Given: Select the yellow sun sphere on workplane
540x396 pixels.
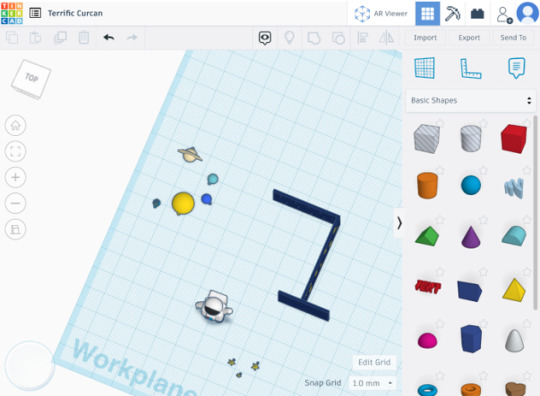Looking at the screenshot, I should coord(183,204).
